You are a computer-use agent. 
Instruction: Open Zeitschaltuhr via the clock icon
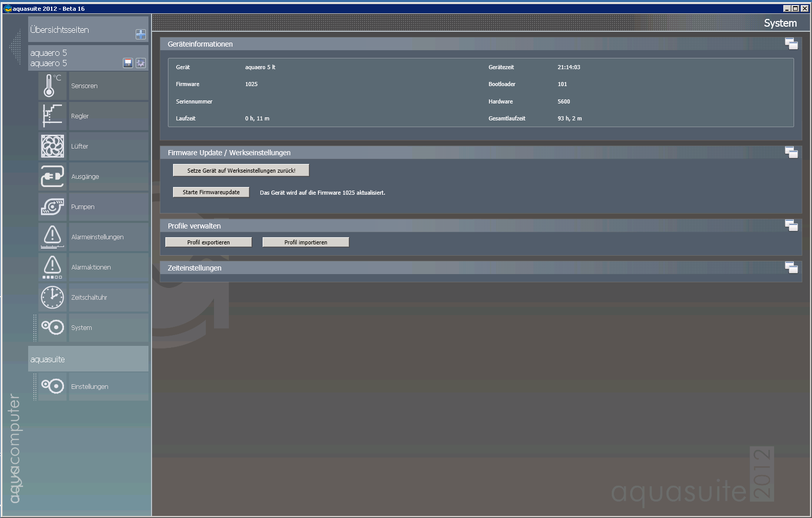pos(53,297)
